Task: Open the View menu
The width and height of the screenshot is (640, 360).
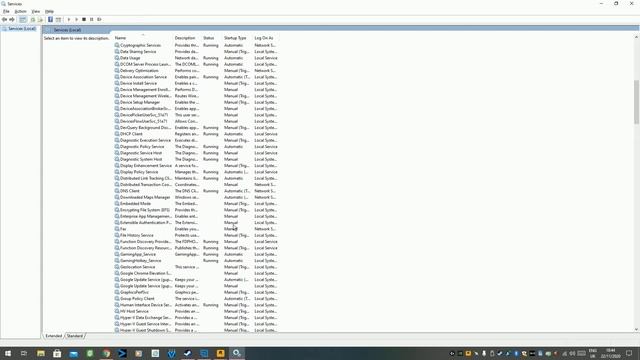Action: 36,11
